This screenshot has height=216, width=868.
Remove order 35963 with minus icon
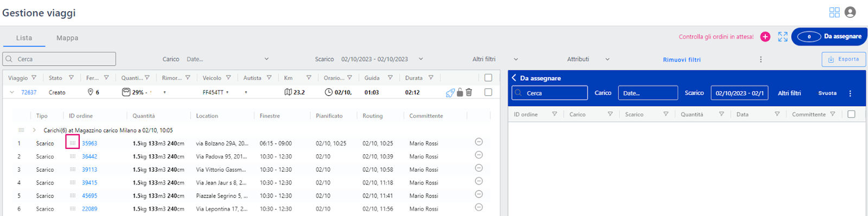coord(478,142)
